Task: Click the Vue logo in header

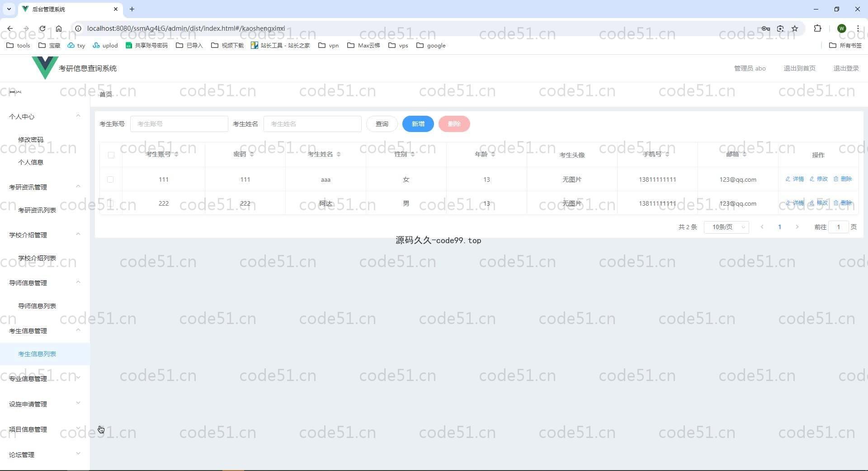Action: [x=45, y=67]
